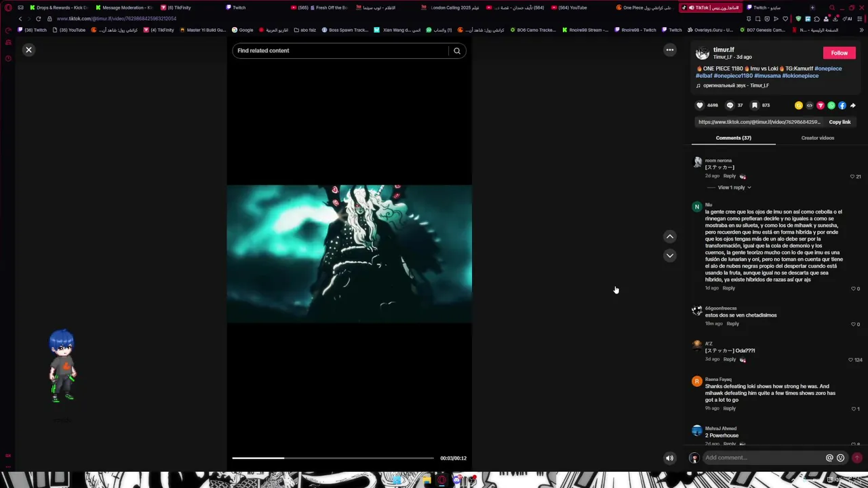Reply to Raena Fayaq's comment
The image size is (868, 488).
coord(730,409)
